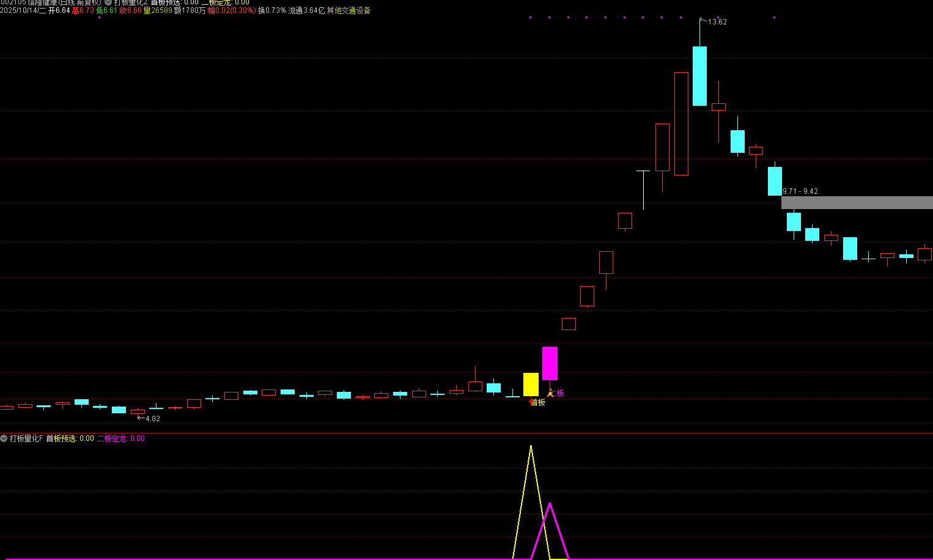Click the yellow 首板预选 peak in the sub-chart
Screen dimensions: 933x560
(531, 448)
